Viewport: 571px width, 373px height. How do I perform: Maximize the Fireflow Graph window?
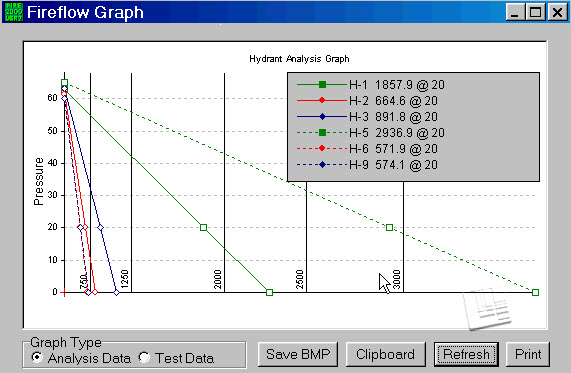535,12
